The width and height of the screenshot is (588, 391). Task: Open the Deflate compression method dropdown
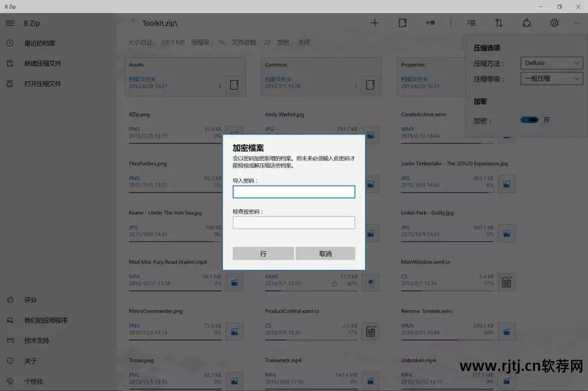[551, 63]
